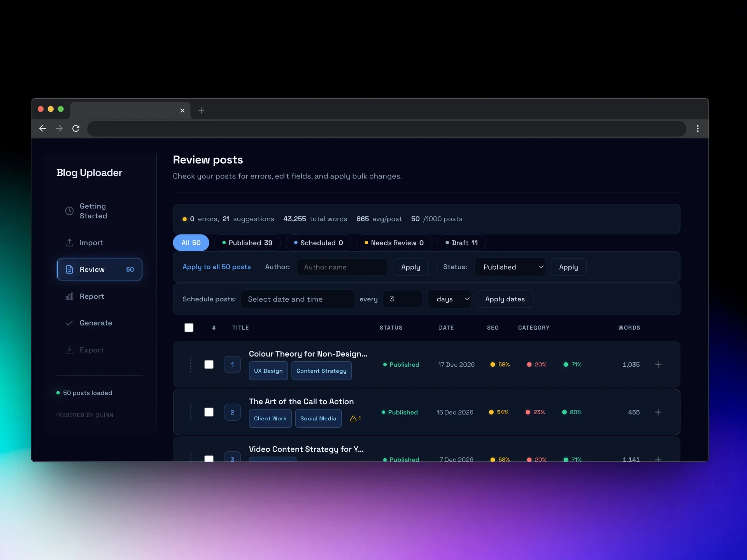Filter posts by the Draft 11 tab
Screen dimensions: 747x560
[x=461, y=243]
